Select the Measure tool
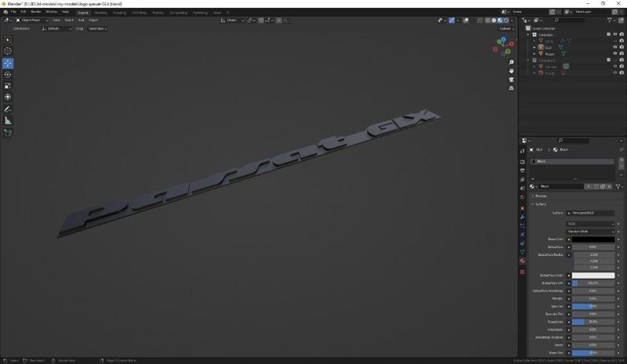Screen dimensions: 627x364 (8, 121)
